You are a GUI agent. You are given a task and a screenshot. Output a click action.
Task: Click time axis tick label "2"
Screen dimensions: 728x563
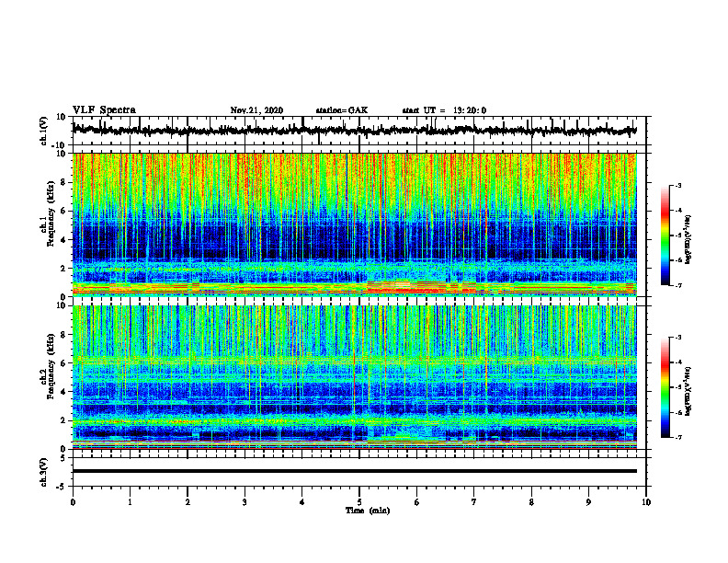[x=188, y=502]
